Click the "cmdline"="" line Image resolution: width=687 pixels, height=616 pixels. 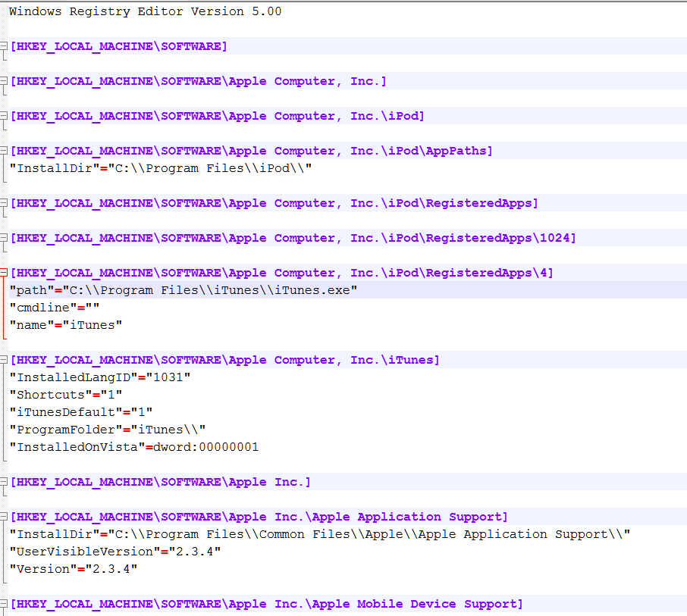point(55,308)
